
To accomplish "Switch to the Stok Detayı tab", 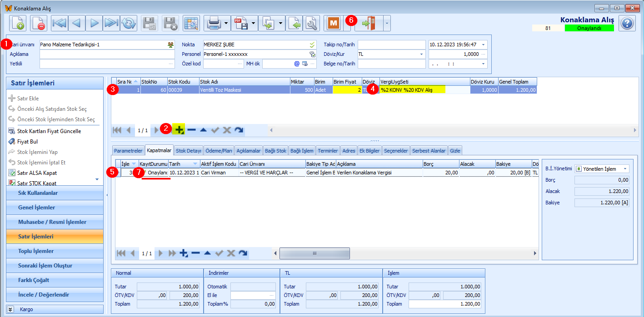I will point(188,151).
